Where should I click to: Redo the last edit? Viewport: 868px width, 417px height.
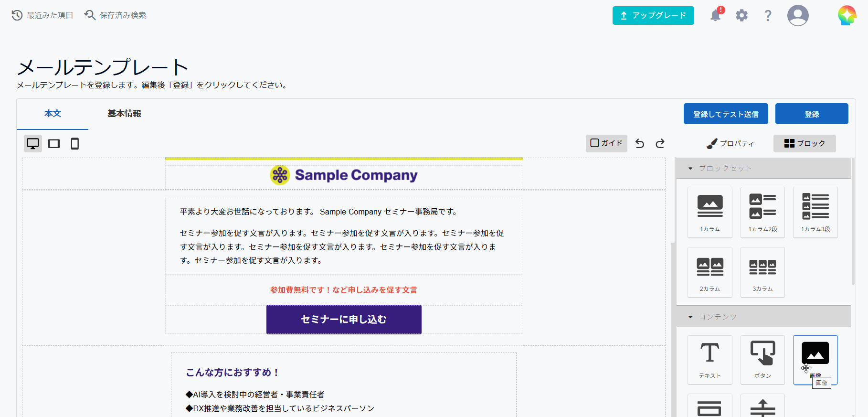660,143
